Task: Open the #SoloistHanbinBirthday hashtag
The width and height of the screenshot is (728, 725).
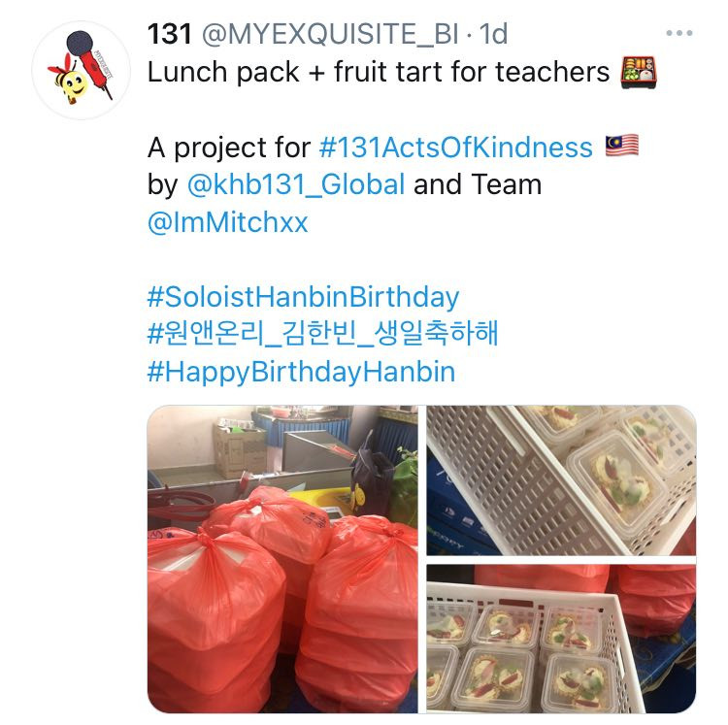Action: coord(303,297)
